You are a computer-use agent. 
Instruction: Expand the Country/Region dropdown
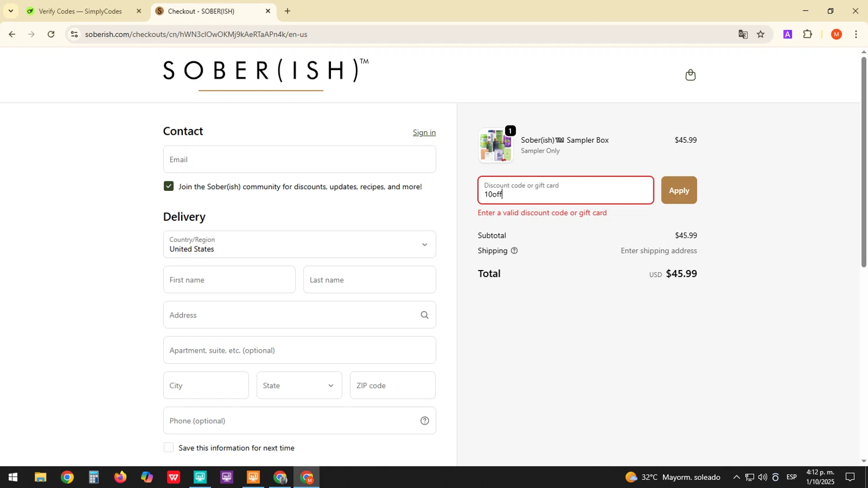[x=299, y=245]
